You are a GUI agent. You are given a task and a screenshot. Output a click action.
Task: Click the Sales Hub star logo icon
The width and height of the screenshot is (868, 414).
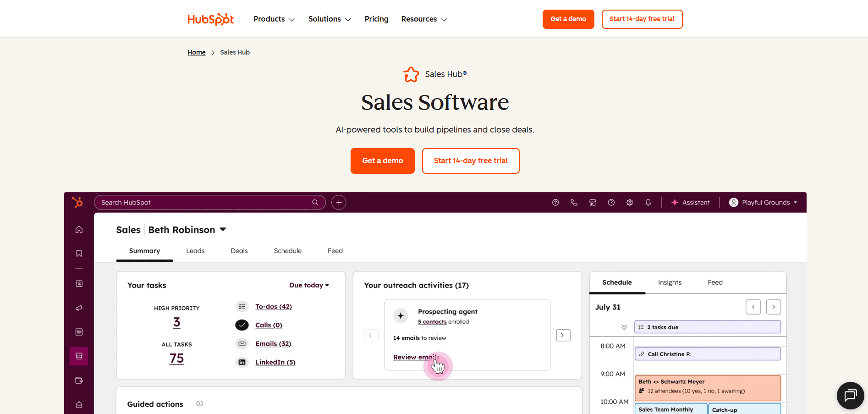[x=411, y=74]
